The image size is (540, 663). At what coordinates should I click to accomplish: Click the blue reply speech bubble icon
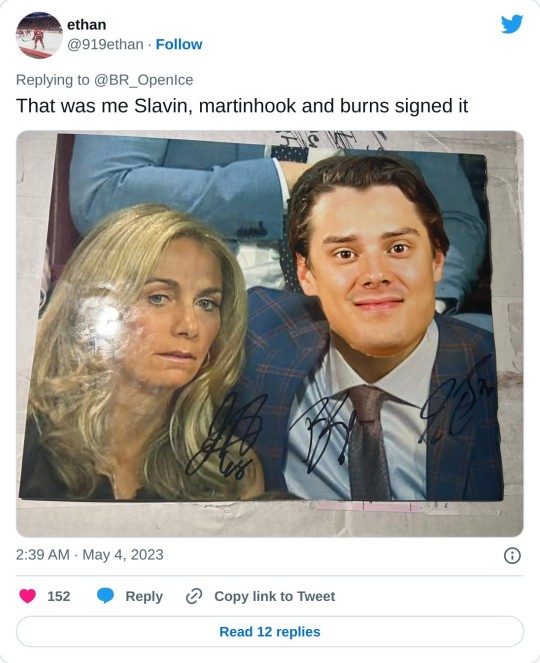[x=105, y=596]
